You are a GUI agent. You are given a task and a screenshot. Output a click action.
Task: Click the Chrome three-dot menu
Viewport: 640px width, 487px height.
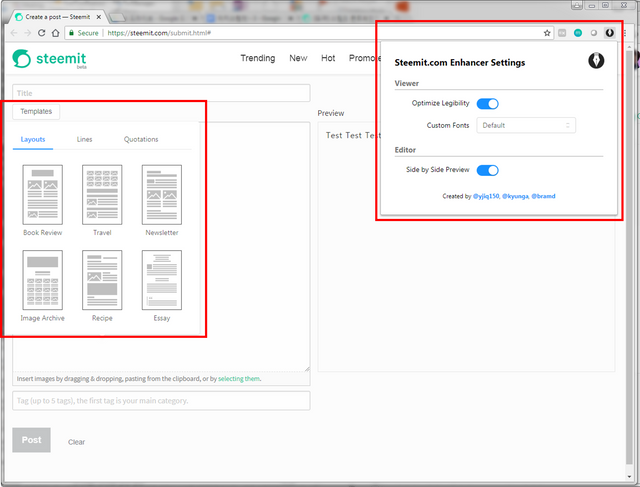tap(624, 33)
